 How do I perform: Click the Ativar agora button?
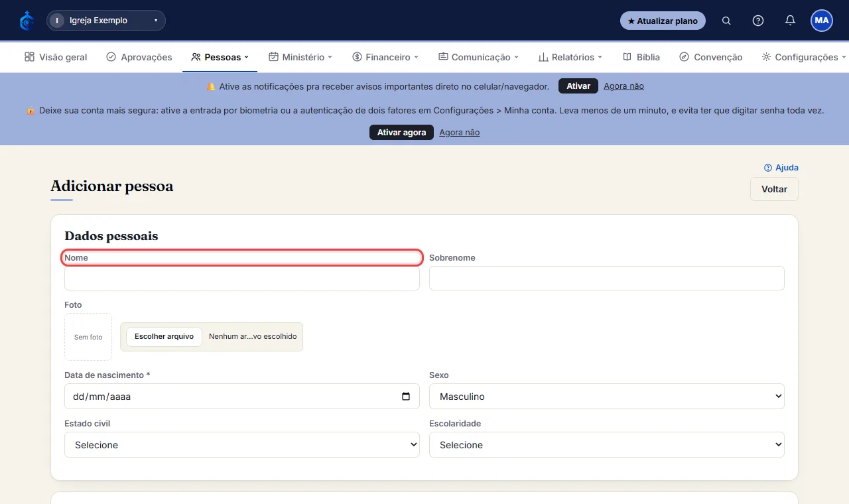401,133
